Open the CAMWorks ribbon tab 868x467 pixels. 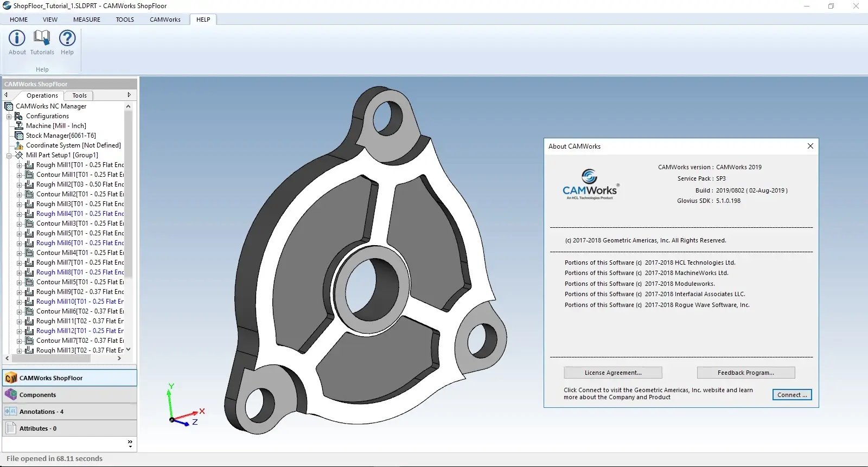(165, 20)
